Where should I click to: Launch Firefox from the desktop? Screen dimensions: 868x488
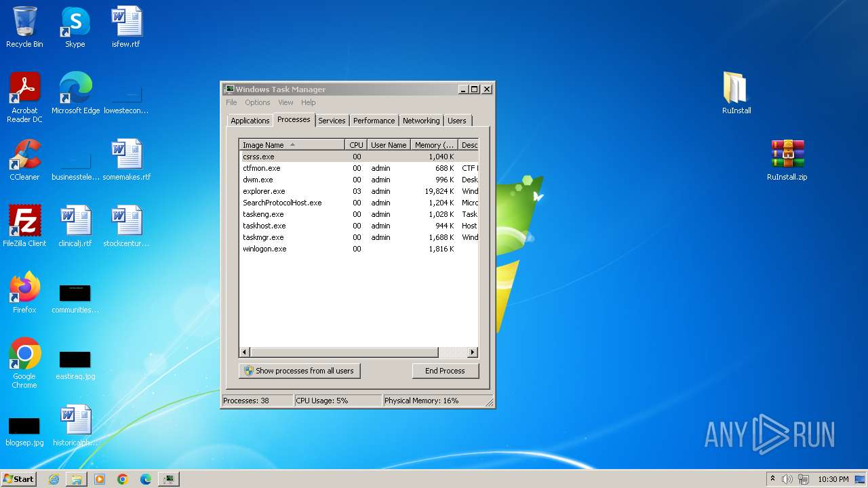point(24,293)
